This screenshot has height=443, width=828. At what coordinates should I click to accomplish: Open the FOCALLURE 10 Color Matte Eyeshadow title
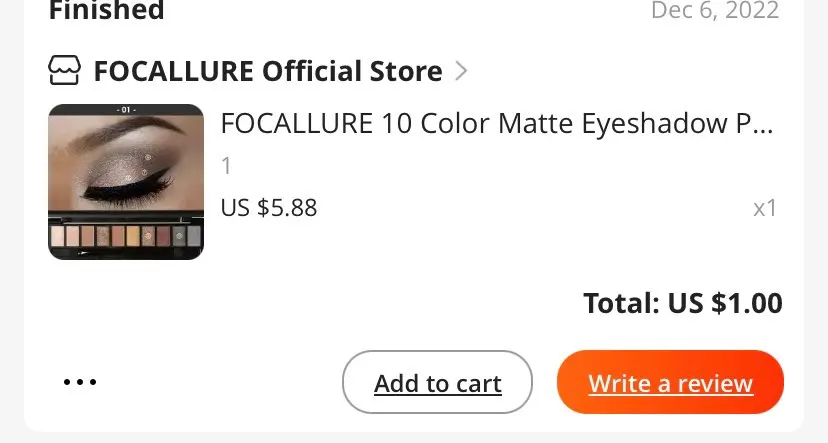click(497, 124)
